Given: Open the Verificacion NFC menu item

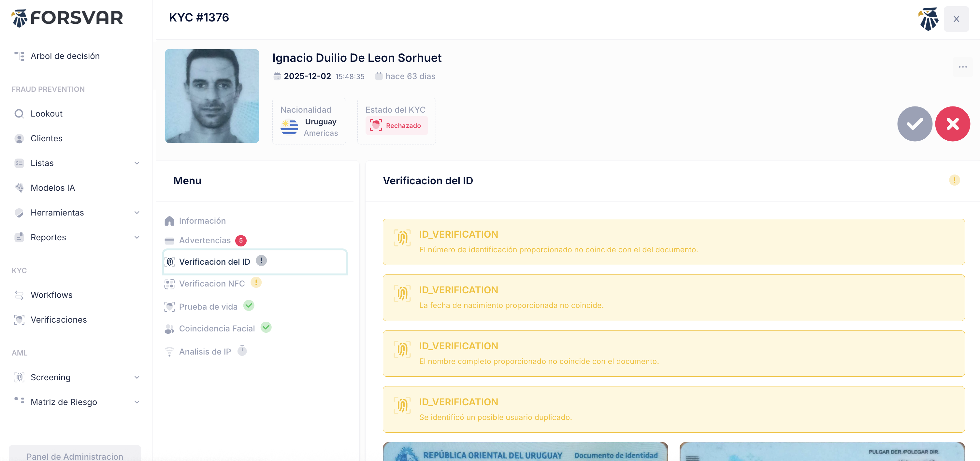Looking at the screenshot, I should [212, 284].
